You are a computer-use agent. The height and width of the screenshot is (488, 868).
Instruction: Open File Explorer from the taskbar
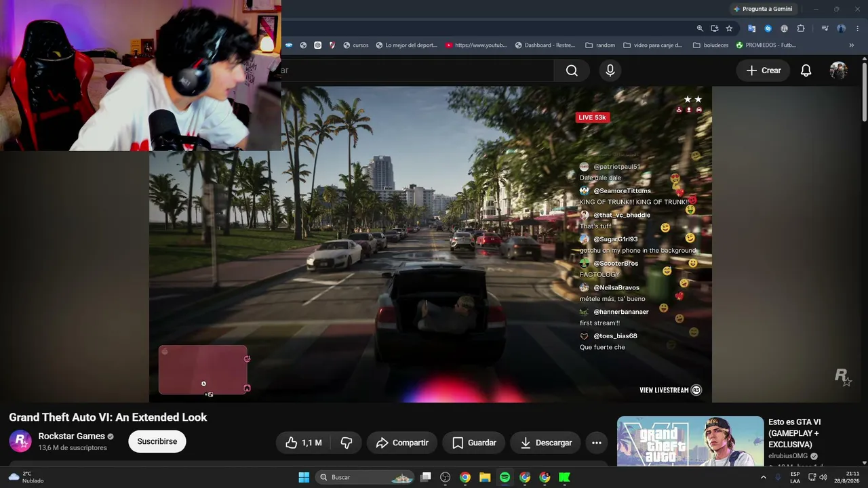coord(485,477)
